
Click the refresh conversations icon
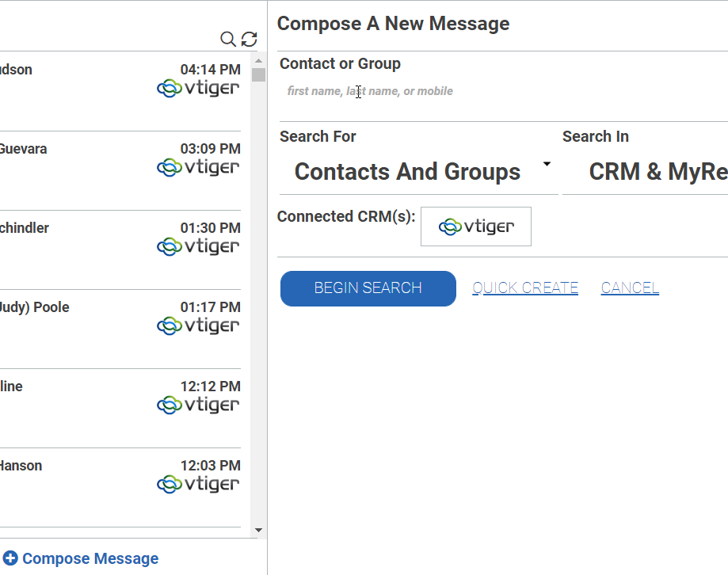click(x=250, y=39)
